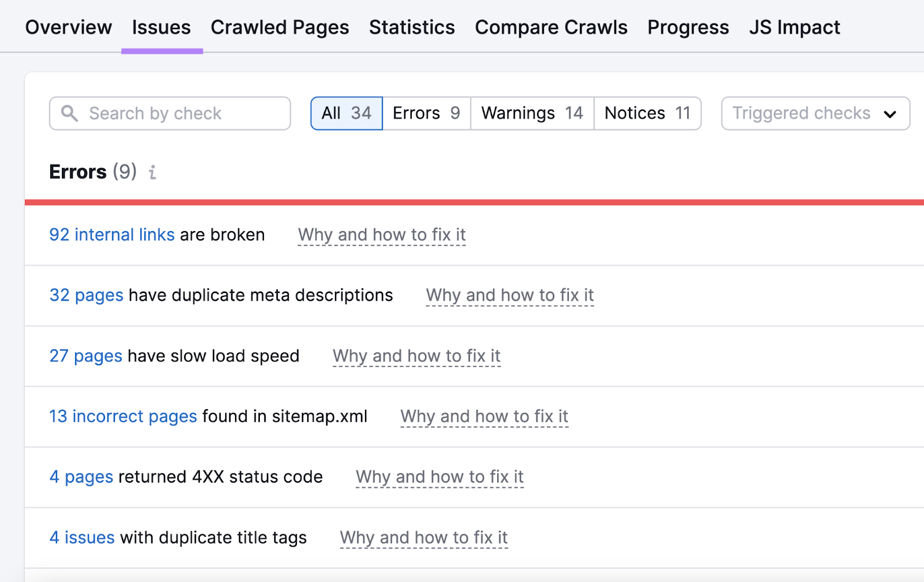Open the Crawled Pages tab

pyautogui.click(x=280, y=27)
